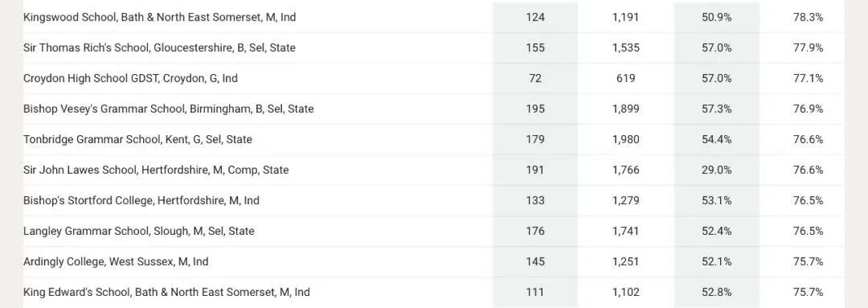This screenshot has height=308, width=868.
Task: Open Bishop's Stortford College row
Action: 434,200
